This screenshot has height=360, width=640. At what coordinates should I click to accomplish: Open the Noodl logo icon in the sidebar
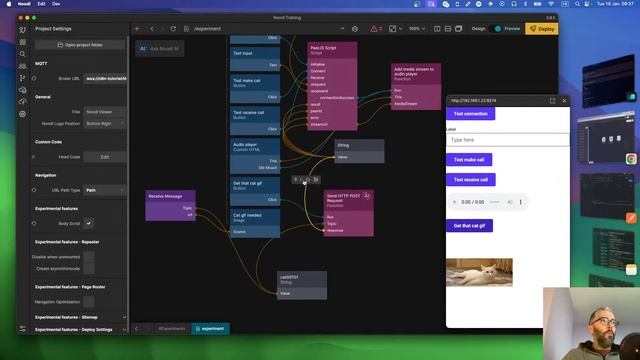click(x=22, y=29)
